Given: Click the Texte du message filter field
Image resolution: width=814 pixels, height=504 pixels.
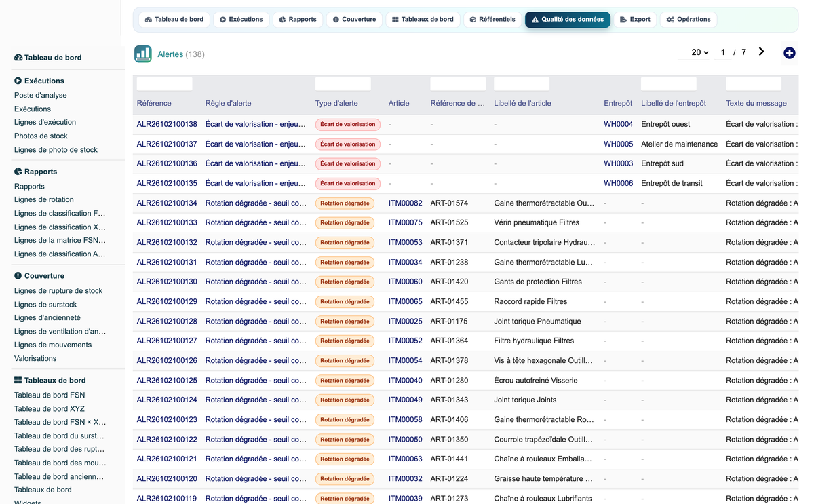Looking at the screenshot, I should click(754, 84).
